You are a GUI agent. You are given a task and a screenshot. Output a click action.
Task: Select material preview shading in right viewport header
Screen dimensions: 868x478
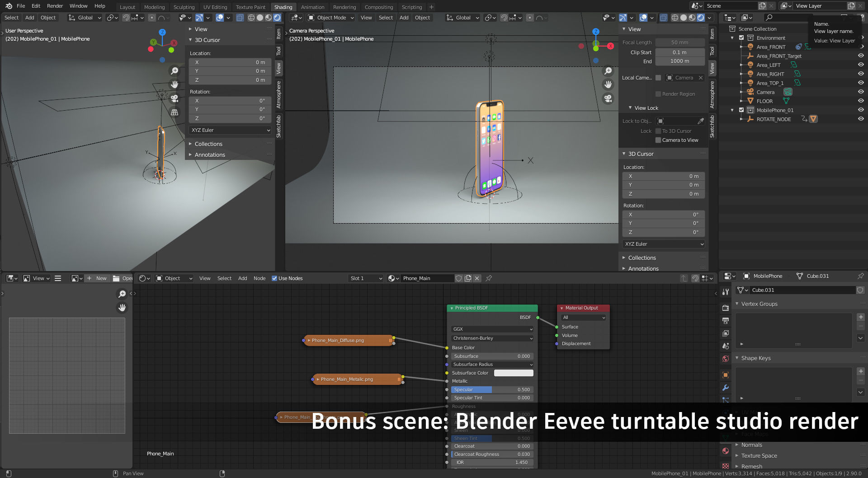point(692,18)
